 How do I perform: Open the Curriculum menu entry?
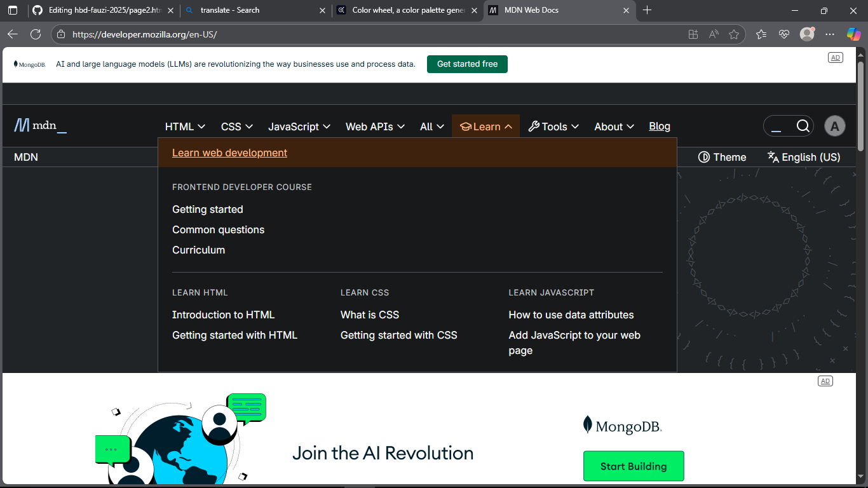coord(198,250)
